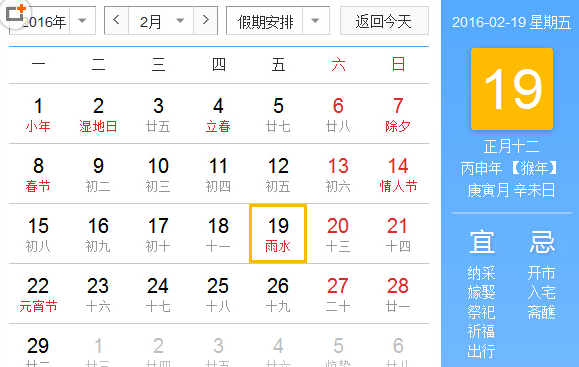The width and height of the screenshot is (579, 367).
Task: Expand the 假期安排 holiday dropdown
Action: click(316, 21)
